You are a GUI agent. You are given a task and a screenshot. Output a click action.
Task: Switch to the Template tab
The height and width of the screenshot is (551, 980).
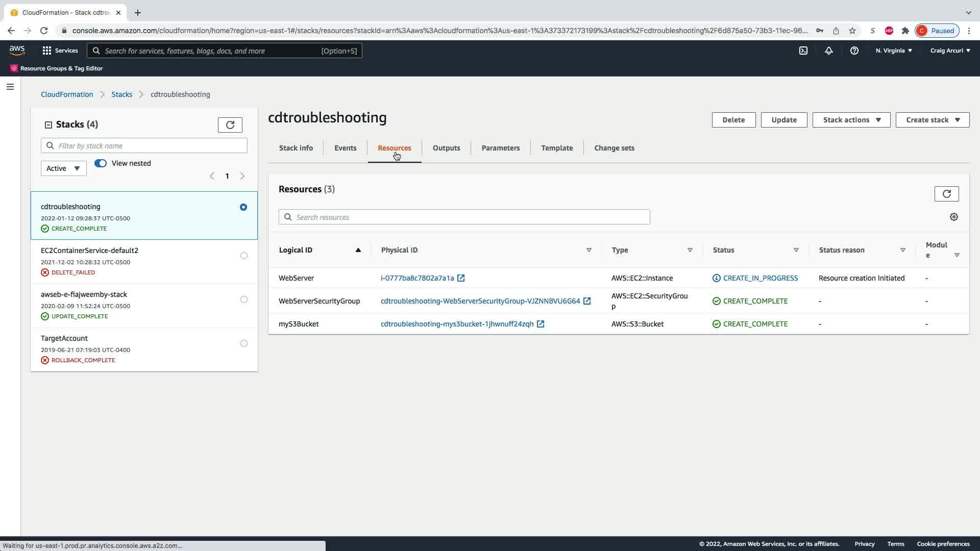pyautogui.click(x=556, y=148)
